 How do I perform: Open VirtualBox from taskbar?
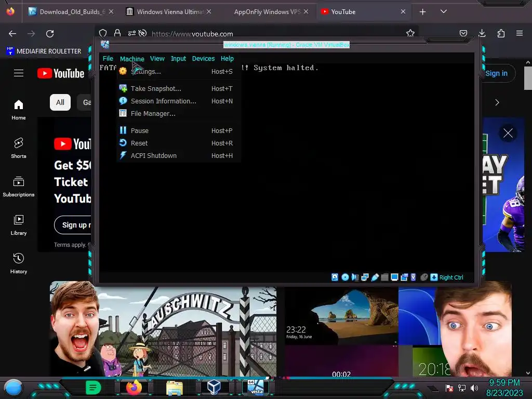click(214, 387)
